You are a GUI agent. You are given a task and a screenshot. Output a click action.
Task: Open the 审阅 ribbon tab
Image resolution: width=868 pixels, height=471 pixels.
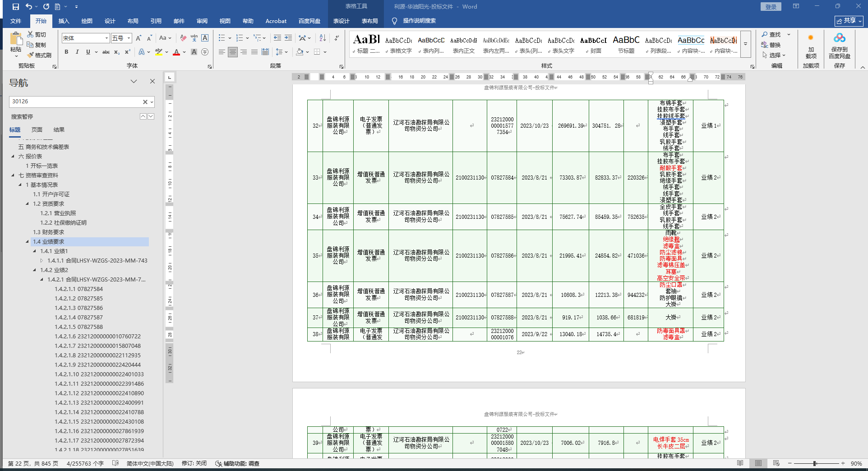coord(202,21)
